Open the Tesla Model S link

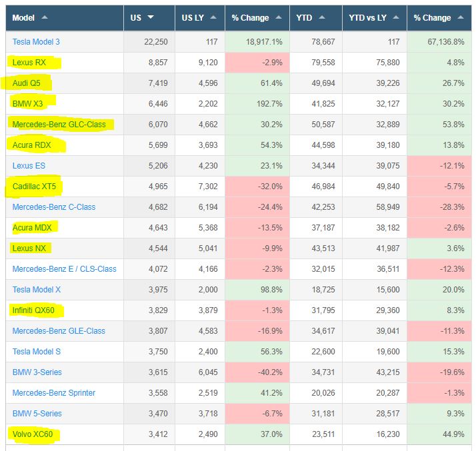tap(37, 351)
